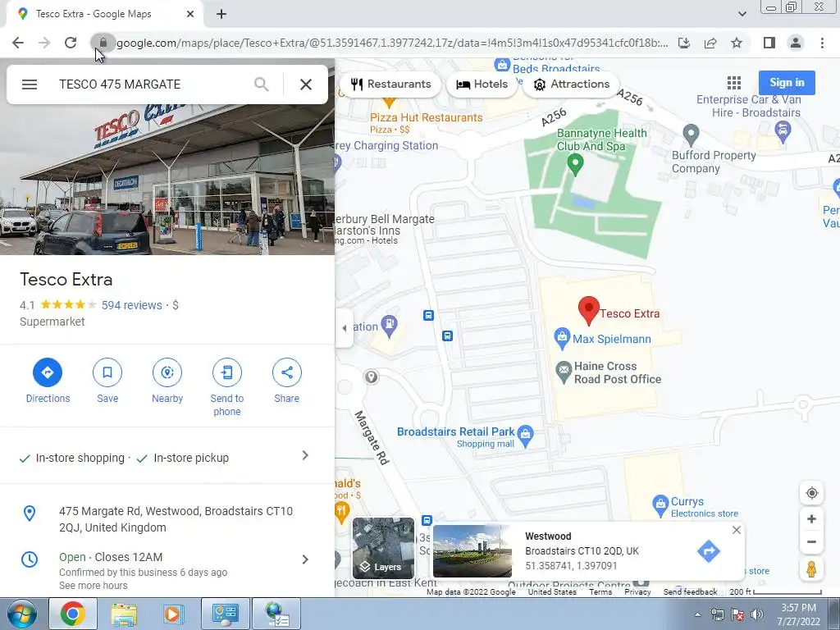
Task: Click the Currys store marker
Action: pyautogui.click(x=660, y=505)
